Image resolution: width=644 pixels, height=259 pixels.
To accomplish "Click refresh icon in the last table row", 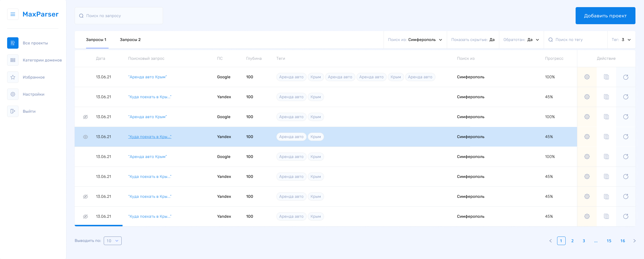I will tap(626, 216).
